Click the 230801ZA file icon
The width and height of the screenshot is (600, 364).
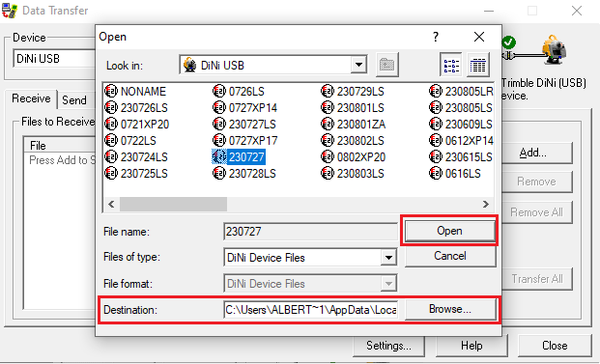[328, 125]
